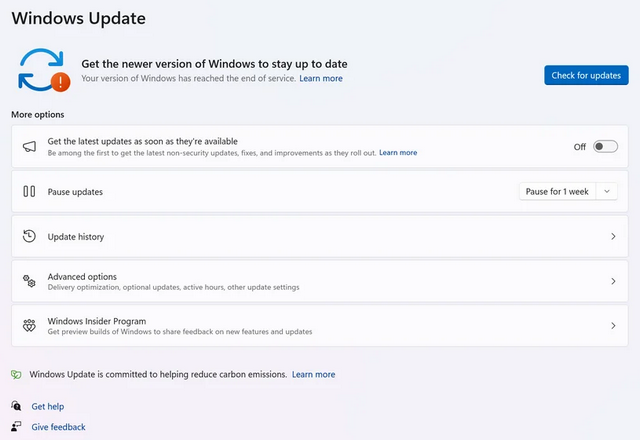640x440 pixels.
Task: Open Windows Insider Program via its chevron
Action: (x=613, y=325)
